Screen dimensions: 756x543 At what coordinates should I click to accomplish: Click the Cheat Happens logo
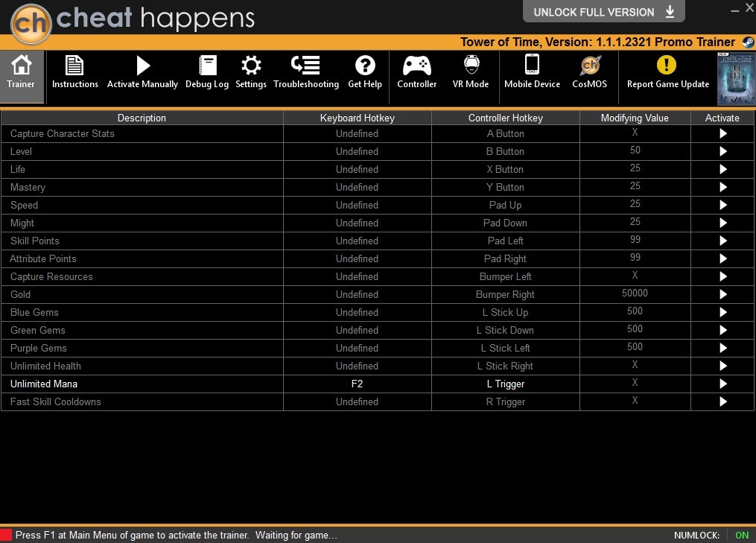coord(31,23)
